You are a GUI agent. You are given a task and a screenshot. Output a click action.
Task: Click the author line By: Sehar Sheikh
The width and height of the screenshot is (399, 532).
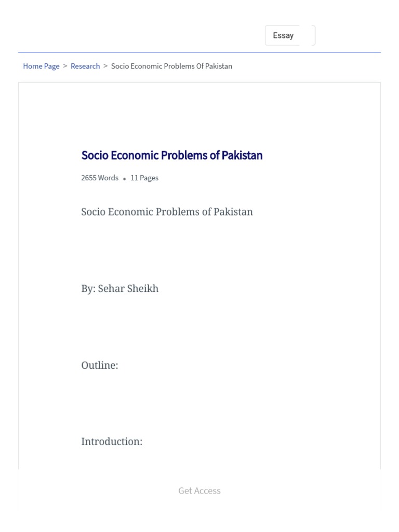tap(119, 289)
